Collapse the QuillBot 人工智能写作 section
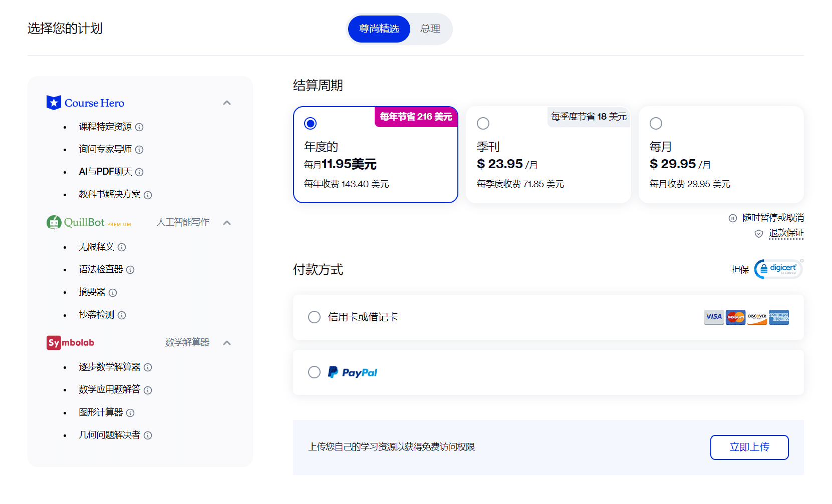Viewport: 832px width, 504px height. pyautogui.click(x=227, y=222)
